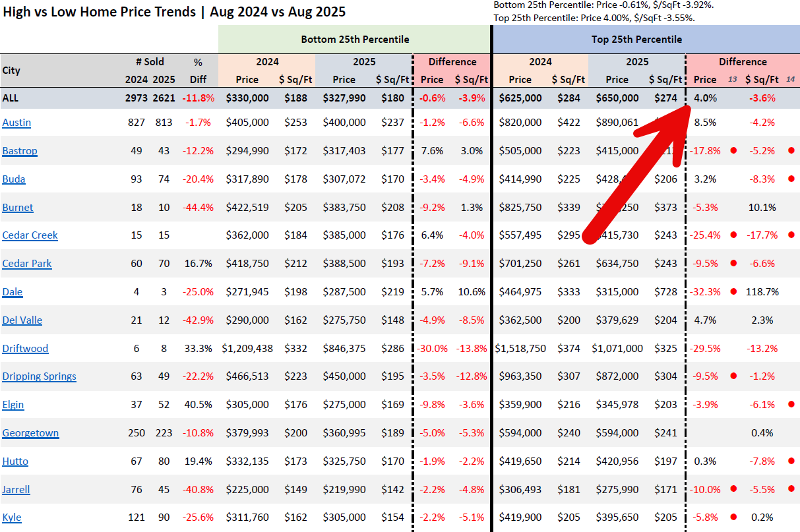Click red dot next to Dale's -32.3%
This screenshot has width=800, height=532.
tap(733, 291)
